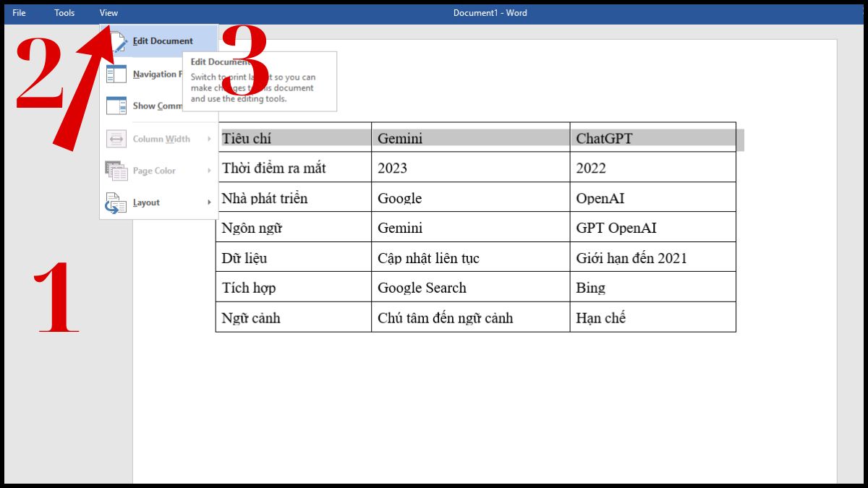The height and width of the screenshot is (488, 868).
Task: Click the "Bing" cell
Action: pos(653,287)
